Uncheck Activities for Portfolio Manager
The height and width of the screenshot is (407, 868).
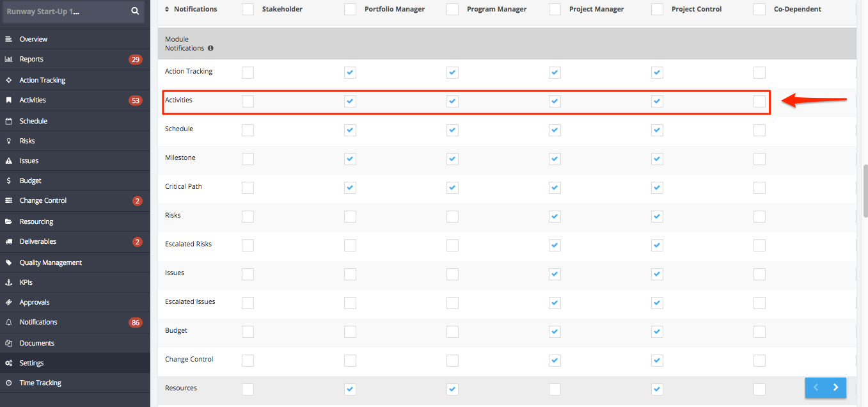[350, 101]
